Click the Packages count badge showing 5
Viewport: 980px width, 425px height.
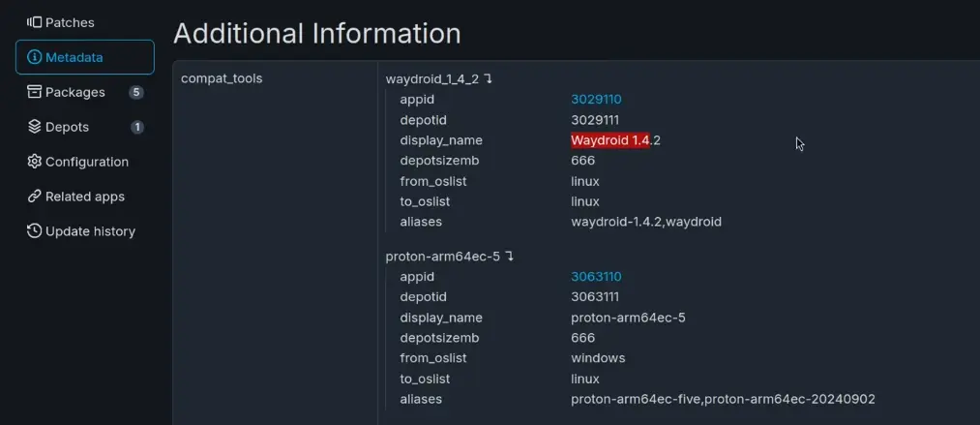[x=136, y=92]
